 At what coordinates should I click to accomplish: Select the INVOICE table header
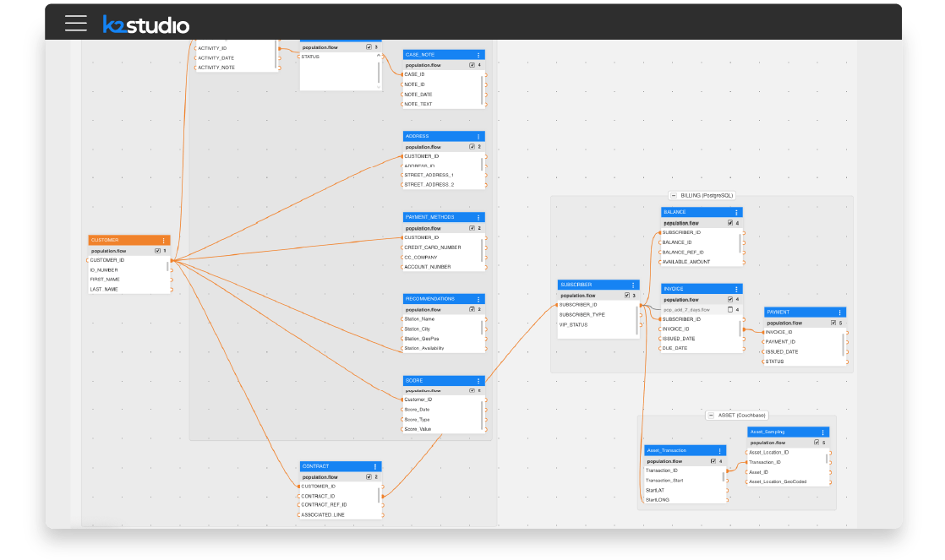click(702, 289)
